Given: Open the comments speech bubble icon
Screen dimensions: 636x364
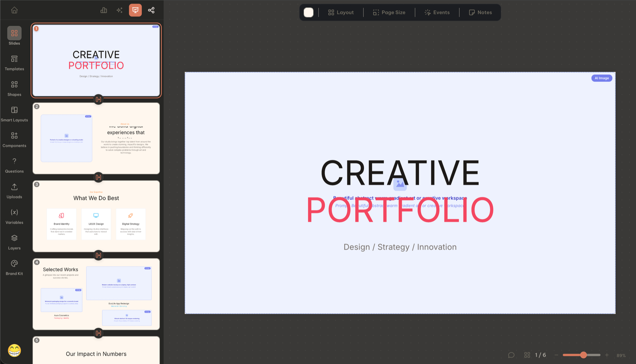Looking at the screenshot, I should coord(511,355).
